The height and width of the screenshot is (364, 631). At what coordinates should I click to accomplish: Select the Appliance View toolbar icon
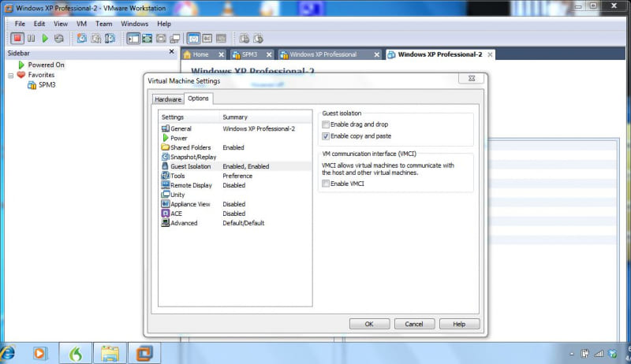click(207, 39)
